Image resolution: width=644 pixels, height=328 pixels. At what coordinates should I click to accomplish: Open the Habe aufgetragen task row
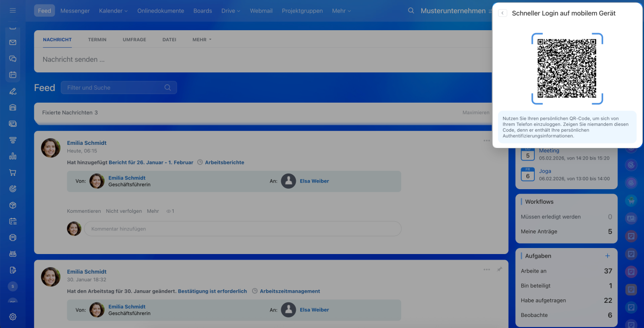coord(567,300)
